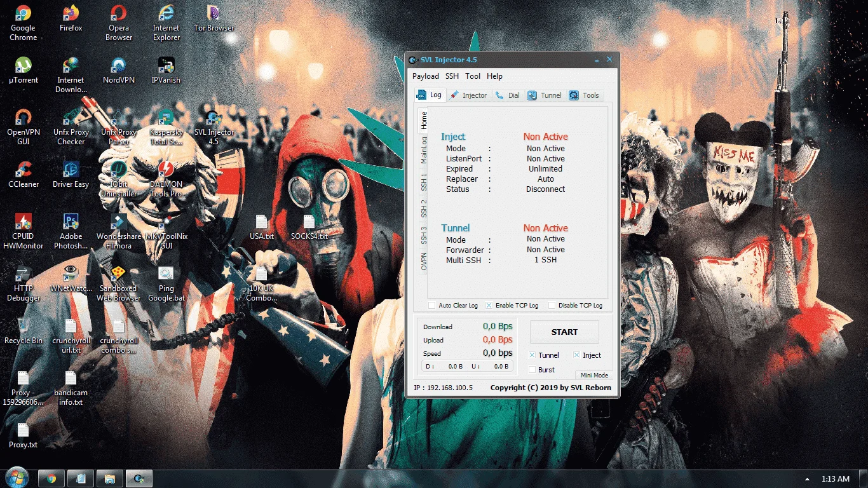Show hidden system tray icons
This screenshot has height=488, width=868.
click(808, 479)
